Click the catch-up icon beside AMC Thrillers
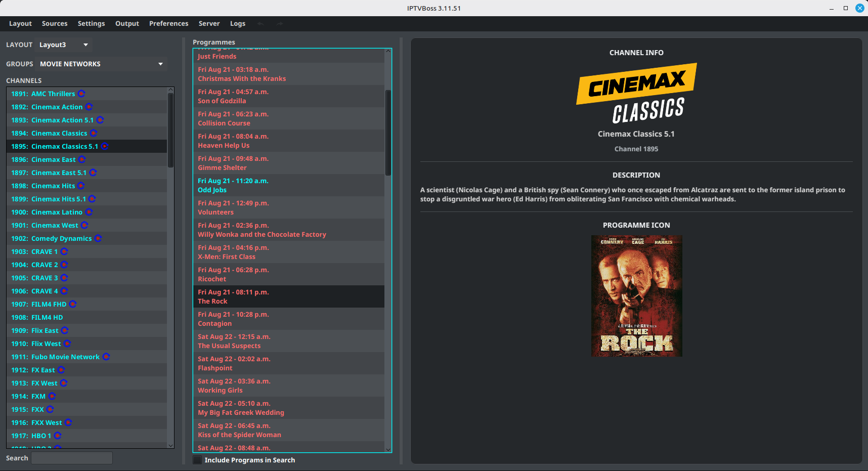This screenshot has width=868, height=471. click(81, 94)
